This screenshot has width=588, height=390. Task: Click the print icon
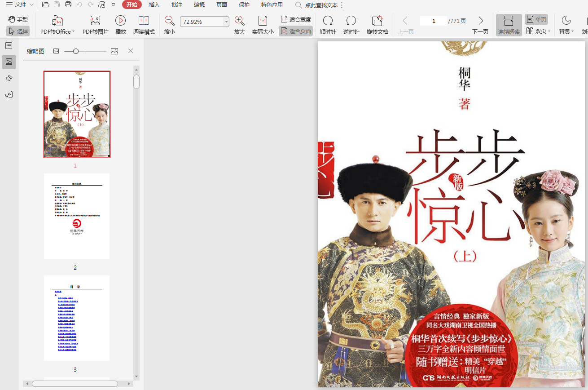[68, 5]
